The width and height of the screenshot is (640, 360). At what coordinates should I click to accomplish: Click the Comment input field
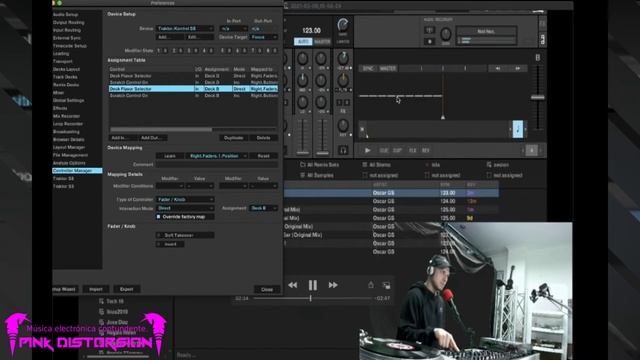click(217, 164)
